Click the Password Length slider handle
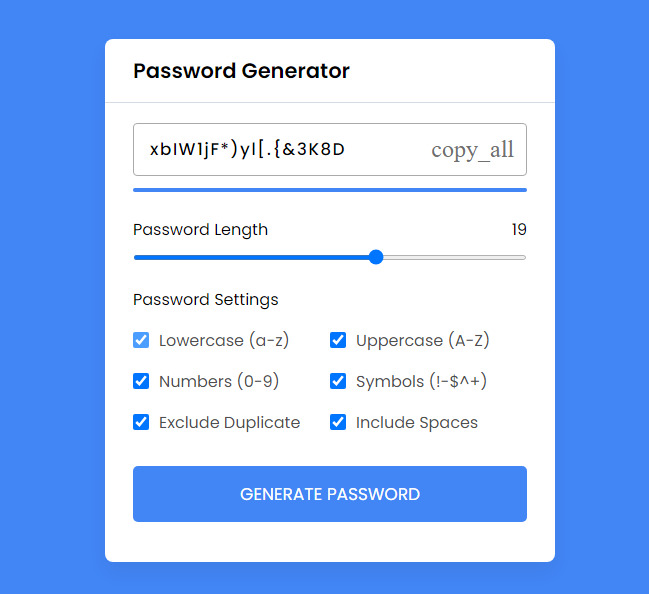Screen dimensions: 649x594 click(x=376, y=257)
